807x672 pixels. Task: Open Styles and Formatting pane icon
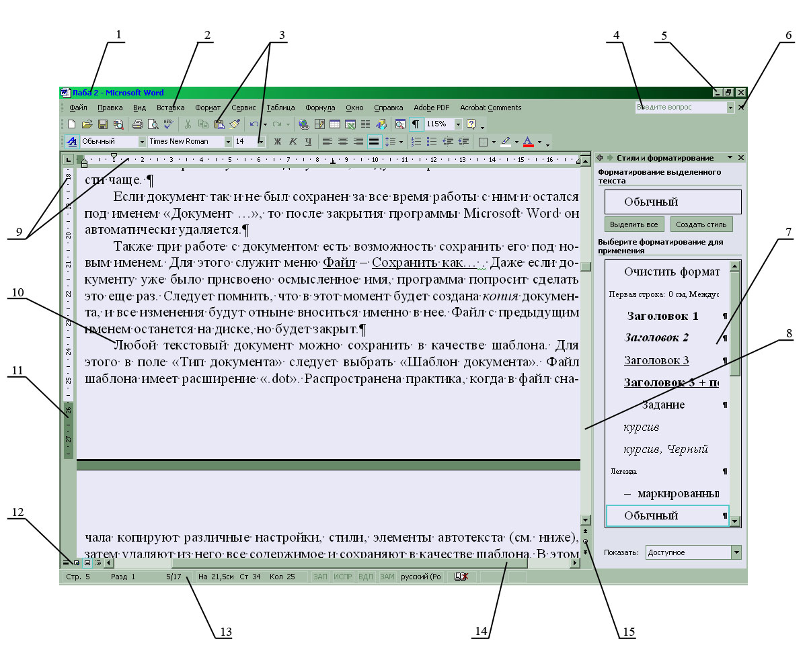pos(72,142)
